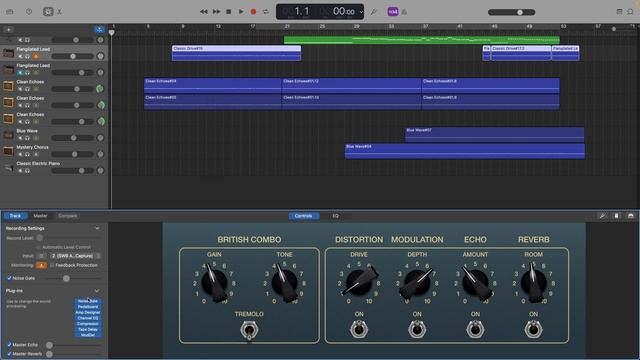This screenshot has height=360, width=640.
Task: Open Quick Help question mark icon
Action: tap(29, 12)
